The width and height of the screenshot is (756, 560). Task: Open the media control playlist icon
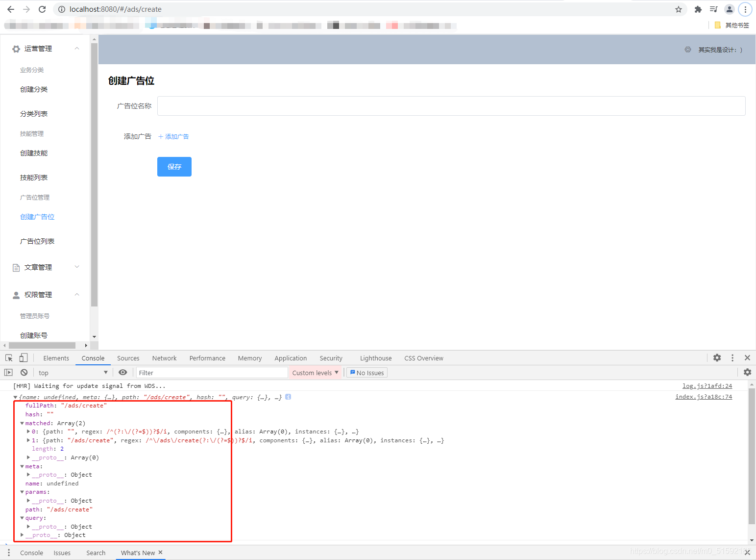(x=713, y=9)
